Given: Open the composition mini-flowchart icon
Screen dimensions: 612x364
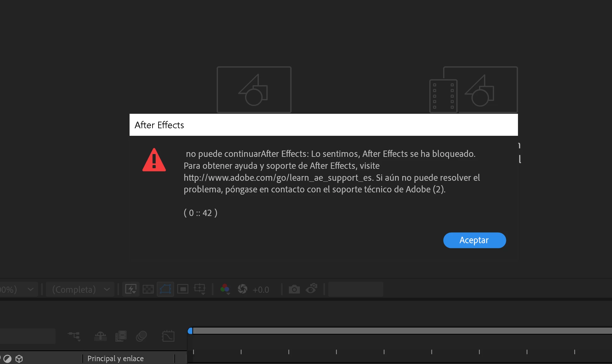Looking at the screenshot, I should [74, 336].
